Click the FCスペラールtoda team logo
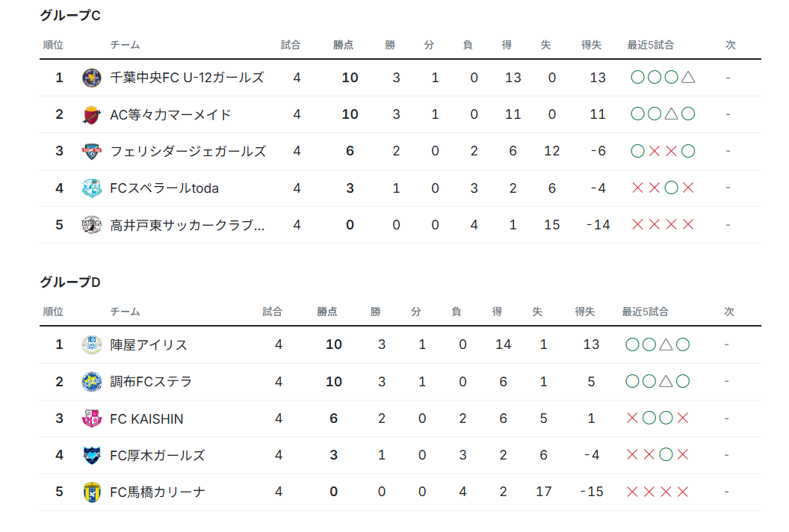The height and width of the screenshot is (532, 789). pos(92,188)
